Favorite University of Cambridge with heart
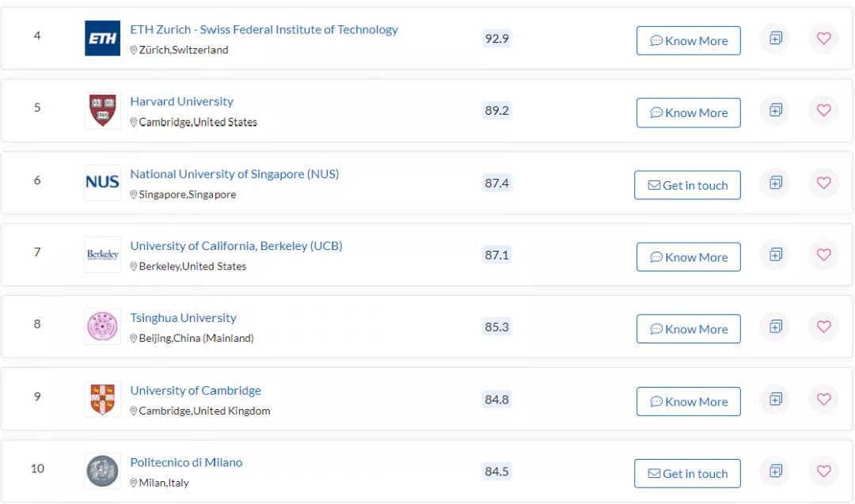855x504 pixels. coord(823,399)
